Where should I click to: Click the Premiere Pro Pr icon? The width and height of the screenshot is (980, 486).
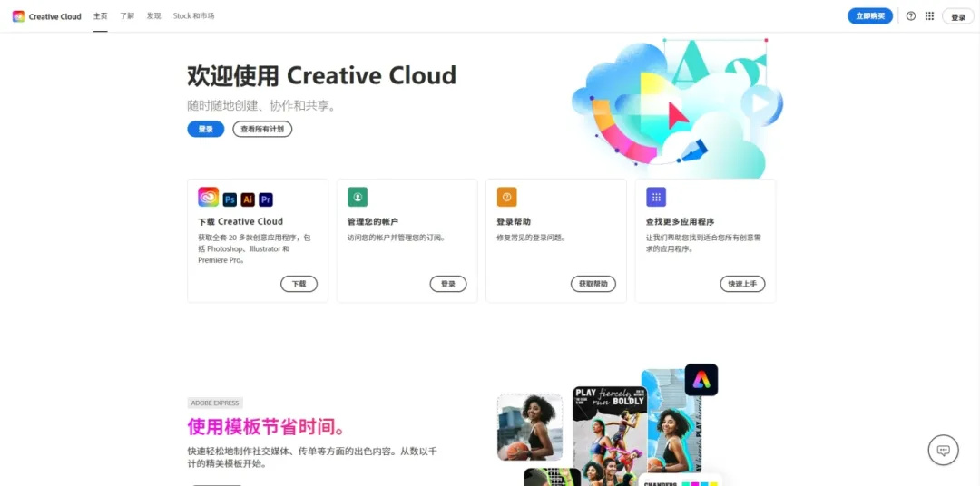coord(266,199)
